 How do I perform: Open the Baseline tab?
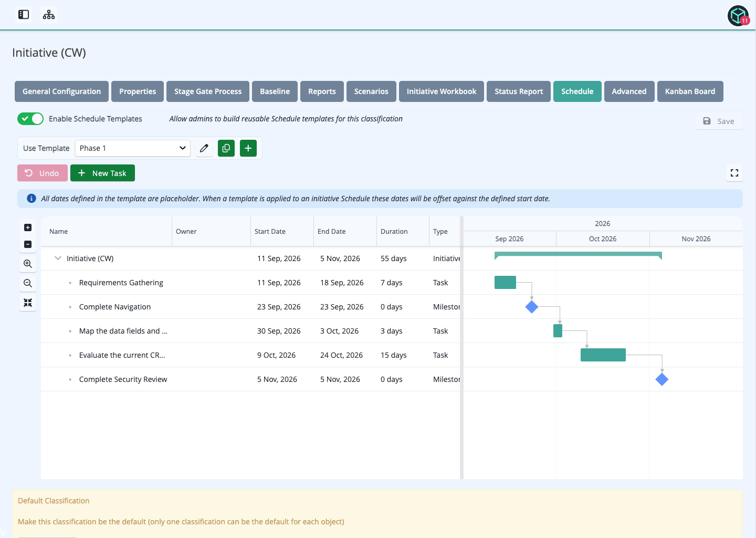click(x=275, y=91)
